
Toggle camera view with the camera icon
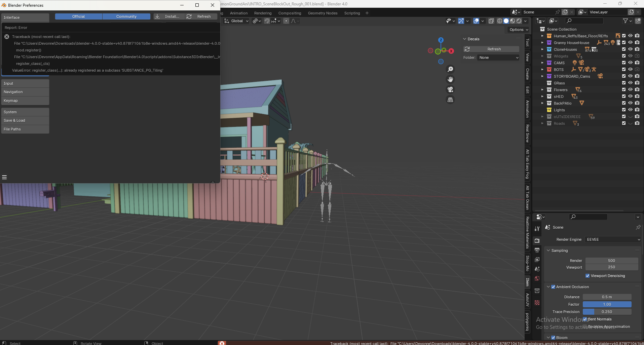coord(451,90)
